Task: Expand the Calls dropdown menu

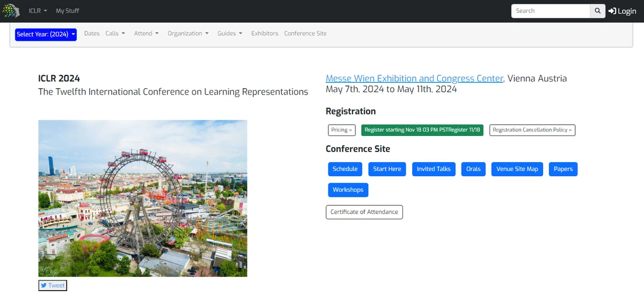Action: [x=115, y=33]
